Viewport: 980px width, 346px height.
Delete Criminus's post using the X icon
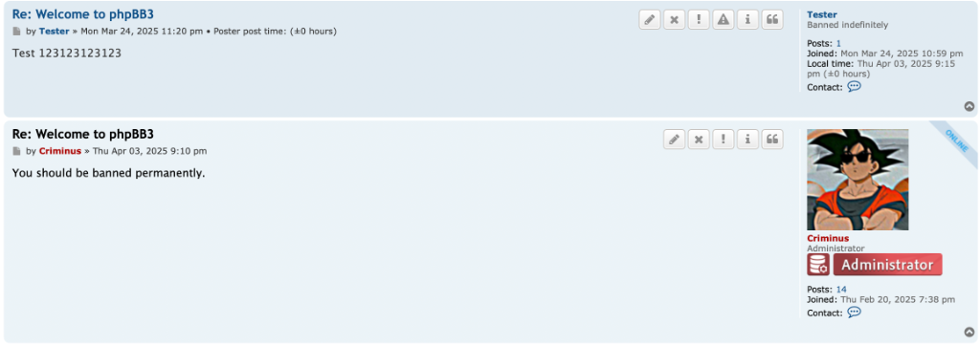point(699,140)
